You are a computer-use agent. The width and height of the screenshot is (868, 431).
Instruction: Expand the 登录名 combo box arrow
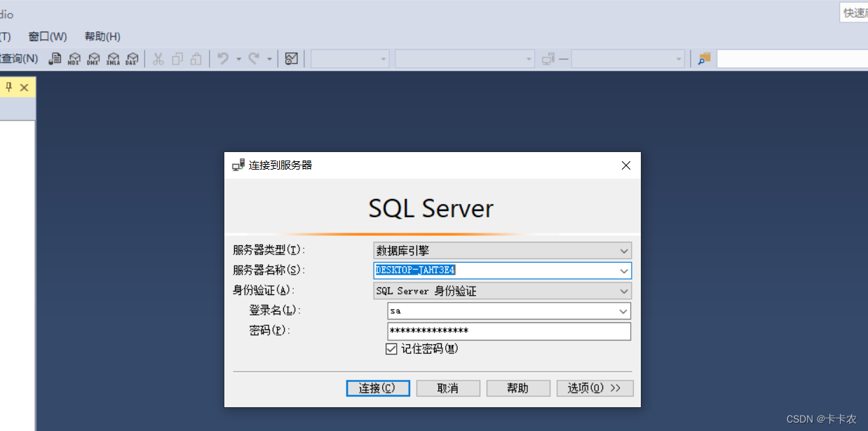(x=623, y=311)
